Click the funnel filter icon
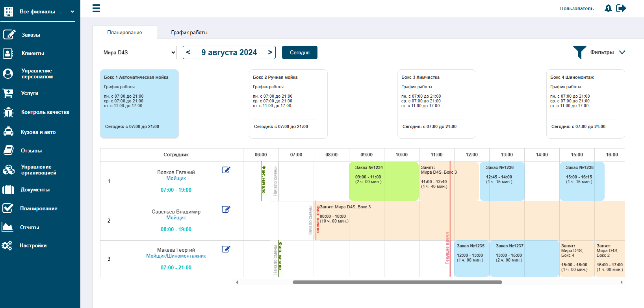 coord(579,52)
